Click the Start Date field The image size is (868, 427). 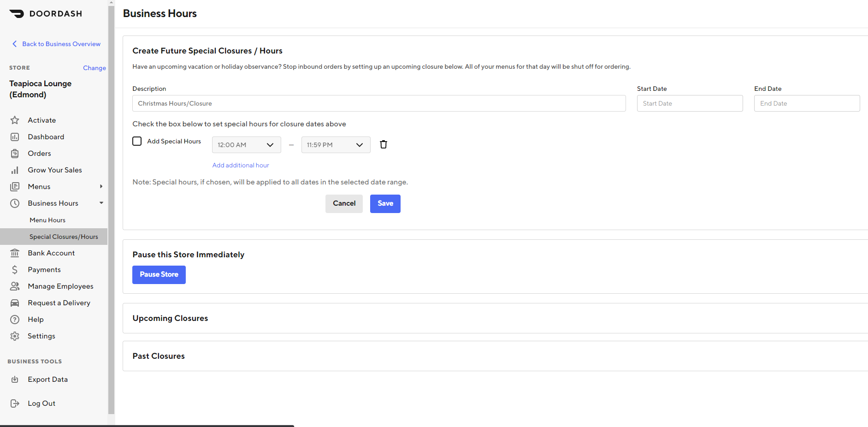[x=690, y=103]
